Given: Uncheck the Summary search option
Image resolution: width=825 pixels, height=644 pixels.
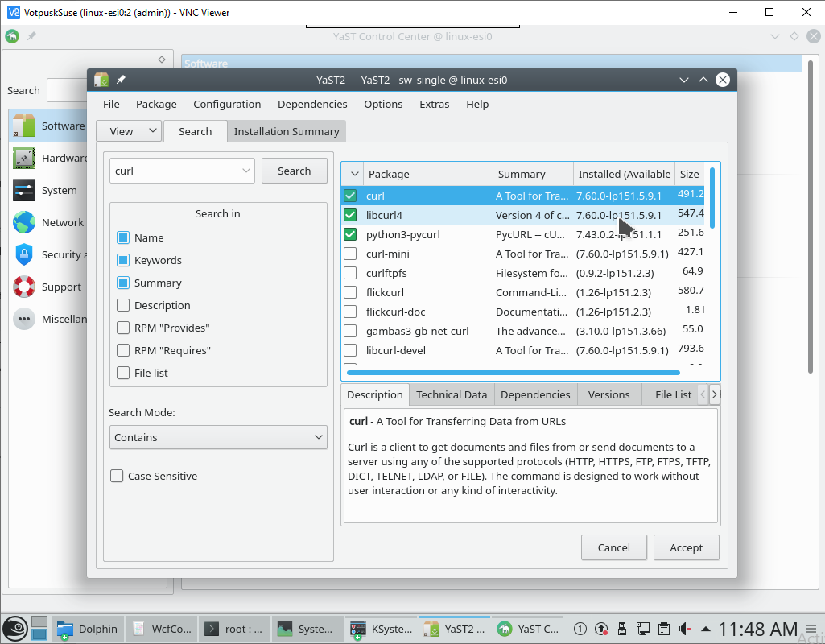Looking at the screenshot, I should point(123,283).
